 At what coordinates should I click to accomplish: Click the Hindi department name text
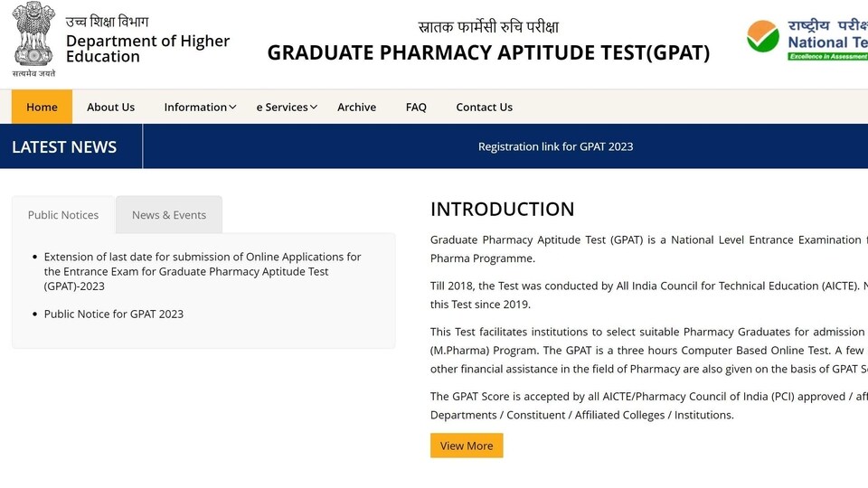pyautogui.click(x=107, y=22)
